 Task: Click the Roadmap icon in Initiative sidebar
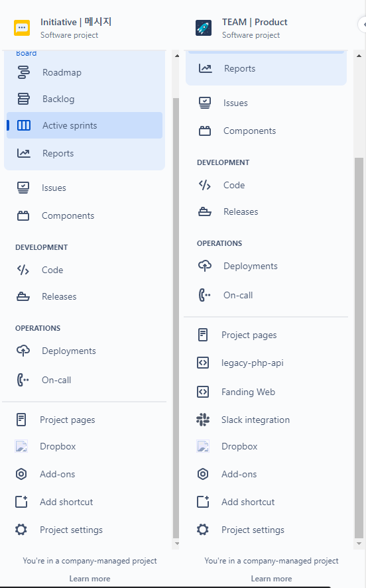pyautogui.click(x=24, y=72)
